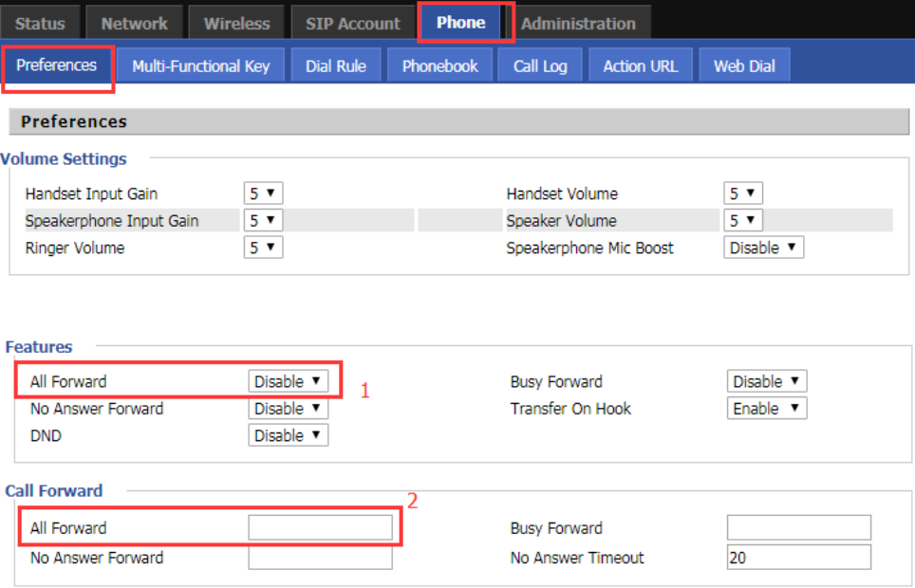Switch to the Phonebook sub-tab

(x=439, y=66)
